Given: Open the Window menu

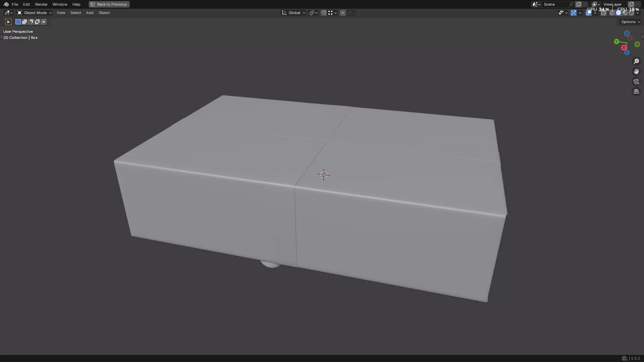Looking at the screenshot, I should [60, 4].
